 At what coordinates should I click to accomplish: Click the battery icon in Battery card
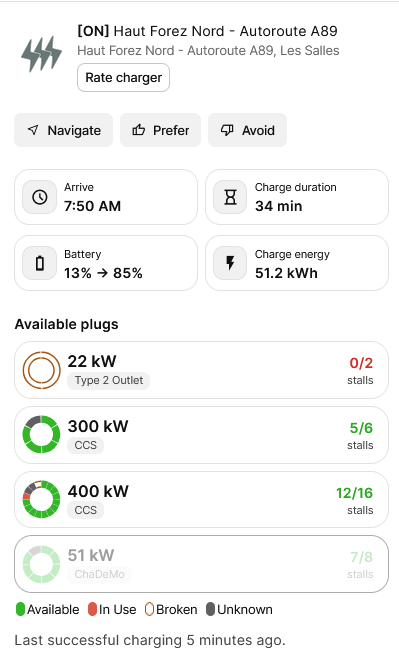coord(40,263)
